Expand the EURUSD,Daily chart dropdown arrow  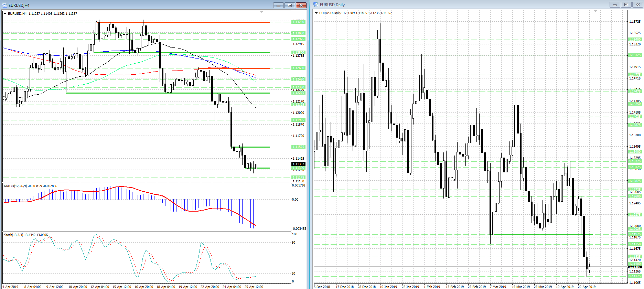(316, 13)
